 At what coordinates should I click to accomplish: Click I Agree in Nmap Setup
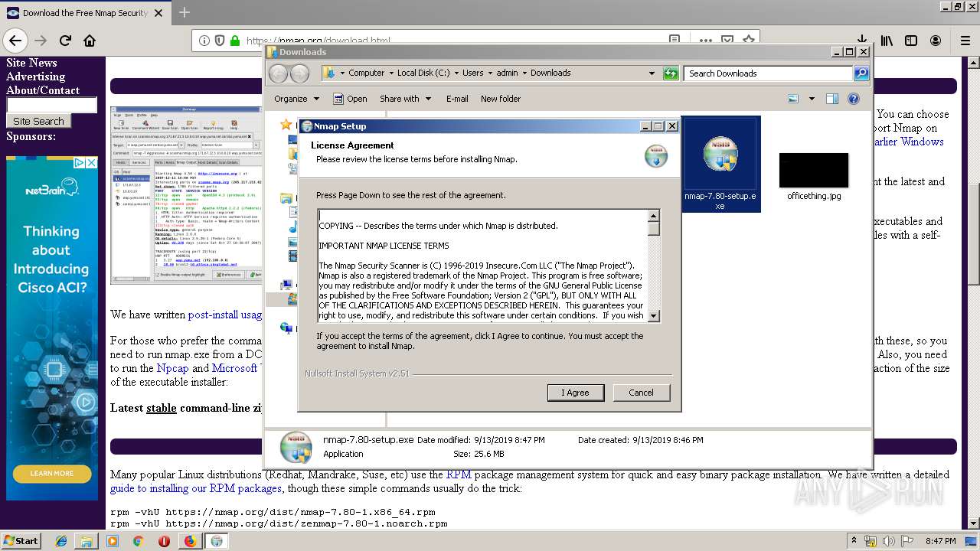tap(576, 393)
